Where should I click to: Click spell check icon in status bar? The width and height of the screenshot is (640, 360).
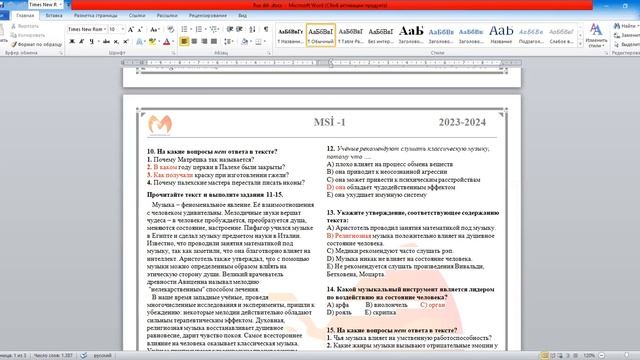pyautogui.click(x=84, y=356)
